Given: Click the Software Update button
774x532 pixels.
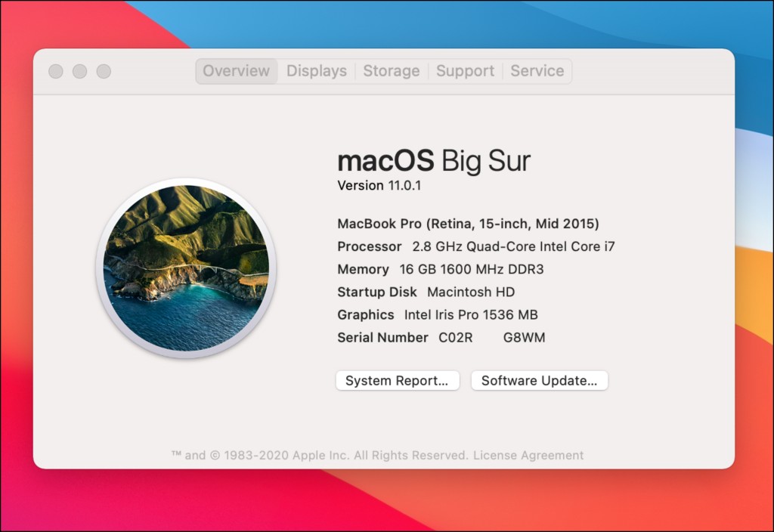Looking at the screenshot, I should 539,381.
